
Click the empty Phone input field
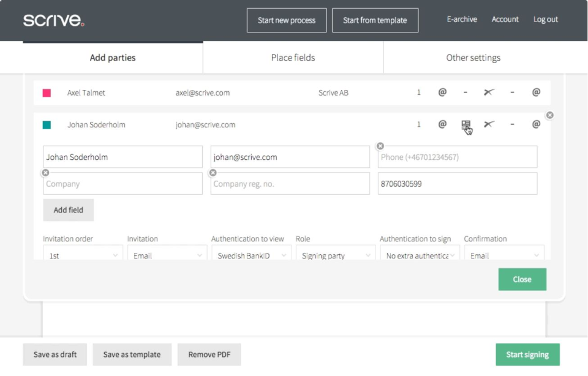click(458, 157)
